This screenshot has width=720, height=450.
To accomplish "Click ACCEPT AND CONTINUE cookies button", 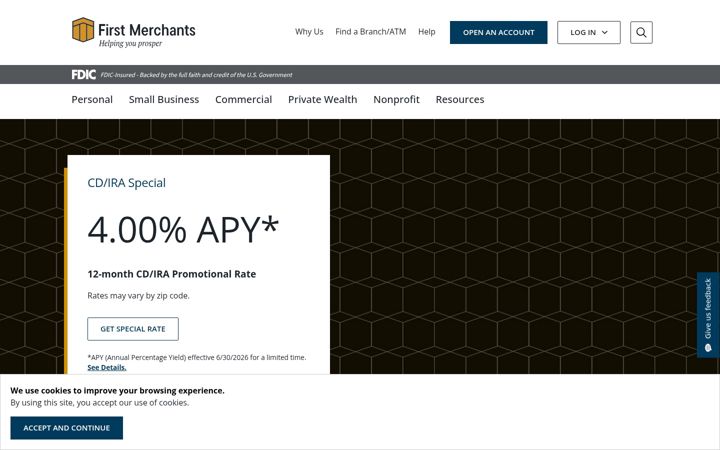I will (x=67, y=428).
